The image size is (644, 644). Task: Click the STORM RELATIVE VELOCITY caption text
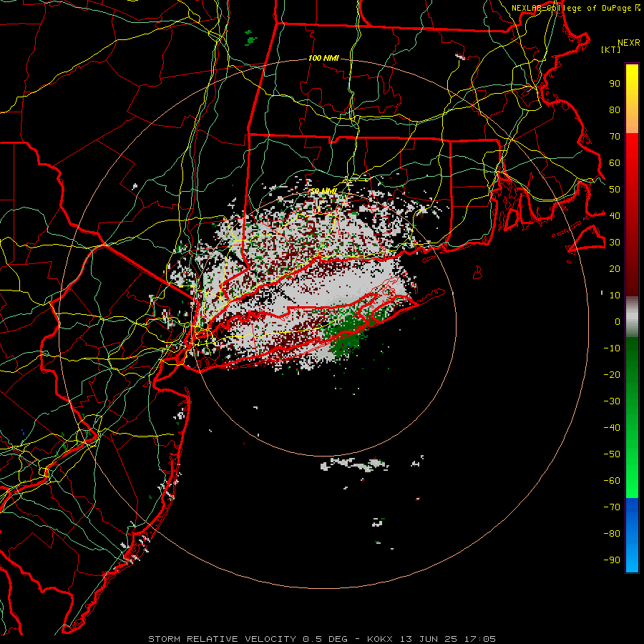(222, 639)
